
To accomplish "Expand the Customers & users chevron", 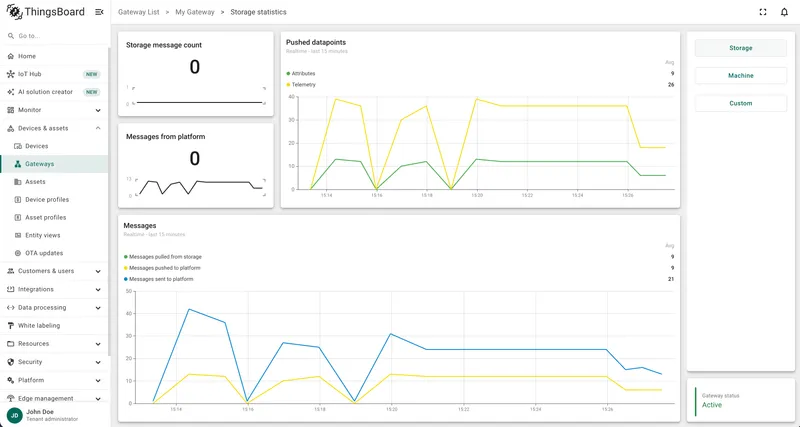I will (x=98, y=271).
